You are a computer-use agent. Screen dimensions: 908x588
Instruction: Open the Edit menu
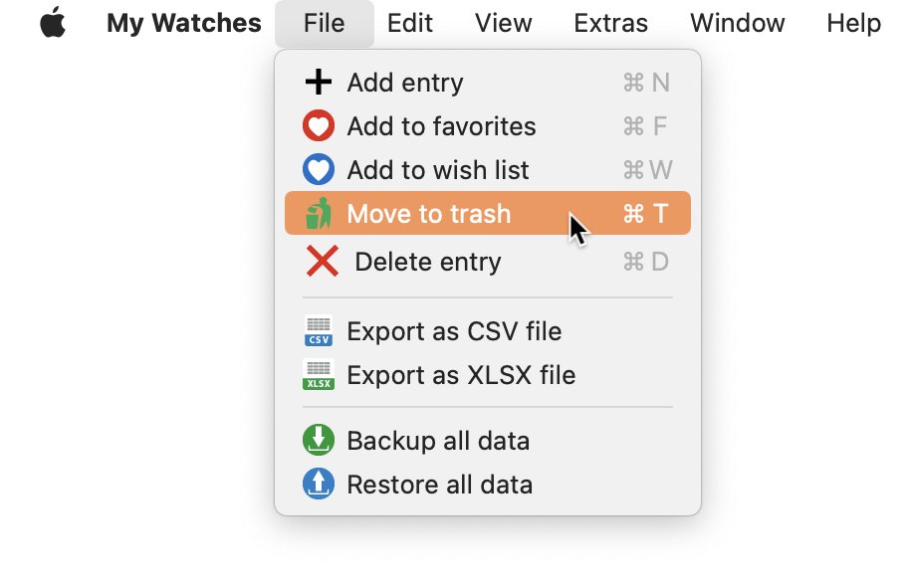click(410, 23)
